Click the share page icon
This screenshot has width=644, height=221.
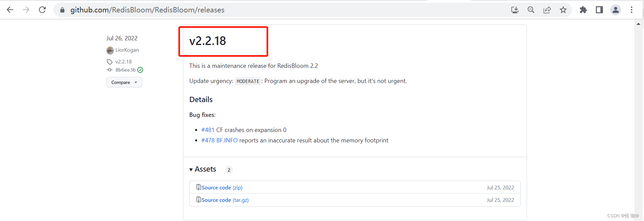click(547, 10)
